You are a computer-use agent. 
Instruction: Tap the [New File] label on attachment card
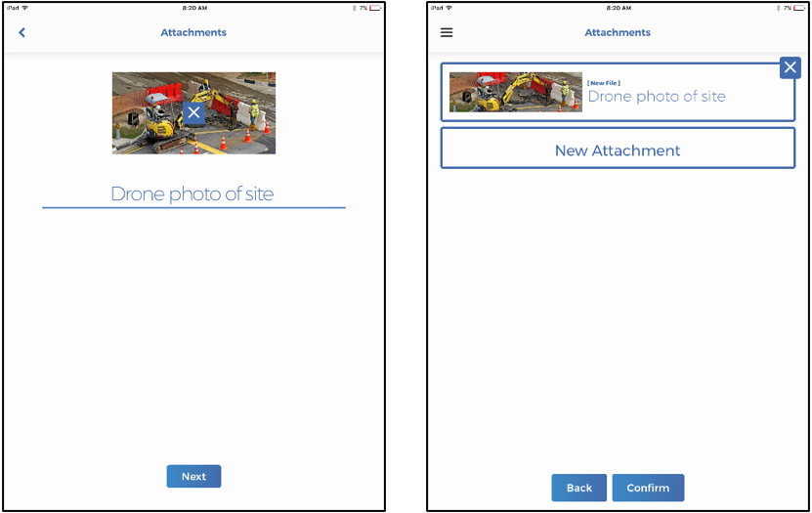point(603,83)
